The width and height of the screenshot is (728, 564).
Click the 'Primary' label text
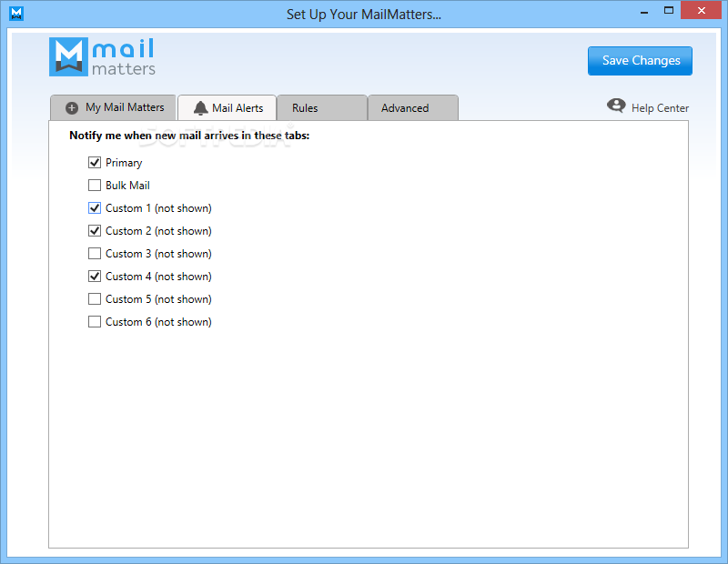(x=124, y=163)
